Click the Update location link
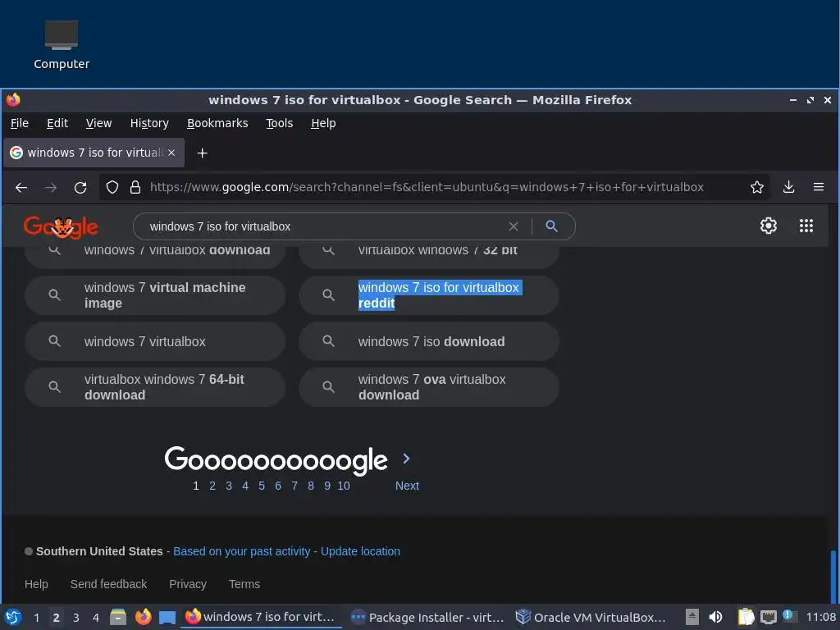 click(x=360, y=551)
